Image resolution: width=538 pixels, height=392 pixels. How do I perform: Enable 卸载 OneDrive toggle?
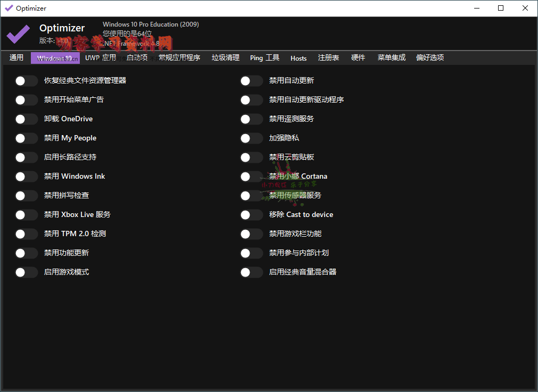(x=26, y=119)
